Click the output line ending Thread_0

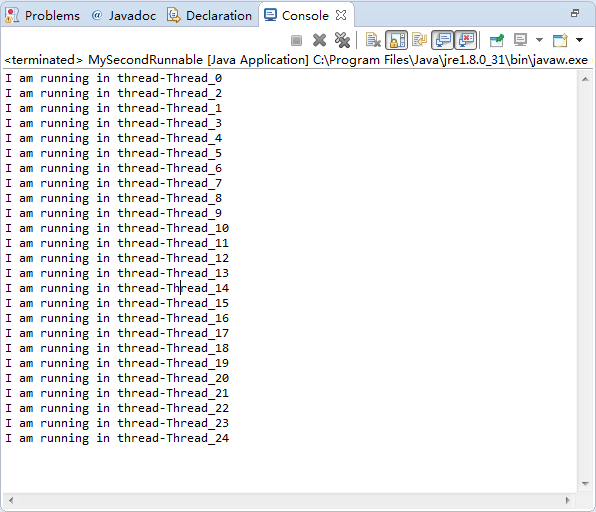click(113, 78)
